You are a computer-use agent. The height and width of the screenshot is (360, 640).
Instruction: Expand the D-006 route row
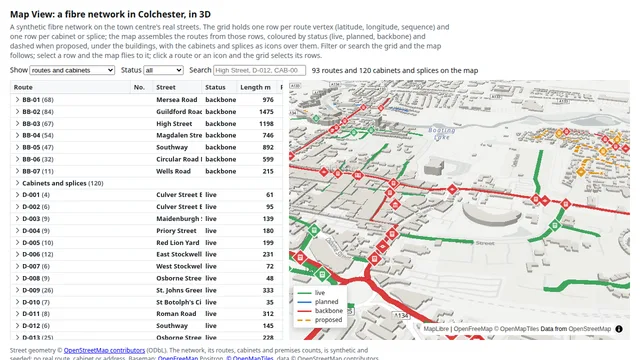point(17,254)
